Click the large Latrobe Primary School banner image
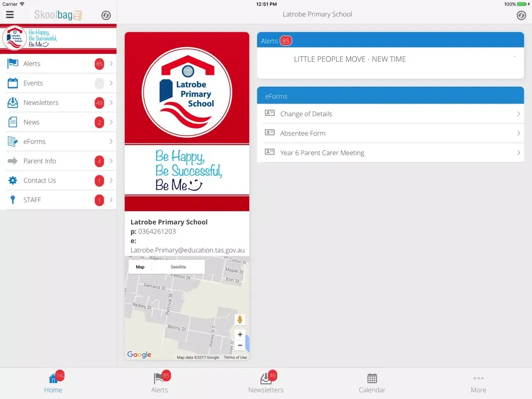Image resolution: width=532 pixels, height=399 pixels. coord(187,121)
